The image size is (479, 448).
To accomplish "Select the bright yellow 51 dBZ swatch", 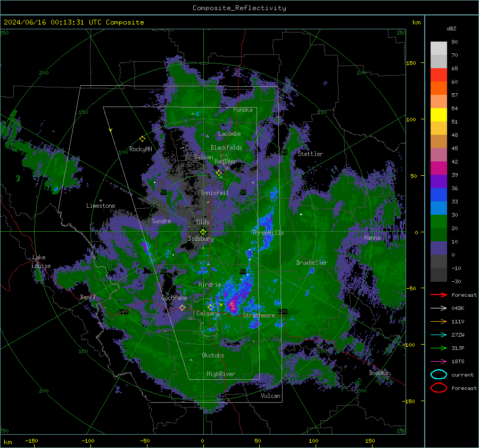I will click(x=439, y=115).
